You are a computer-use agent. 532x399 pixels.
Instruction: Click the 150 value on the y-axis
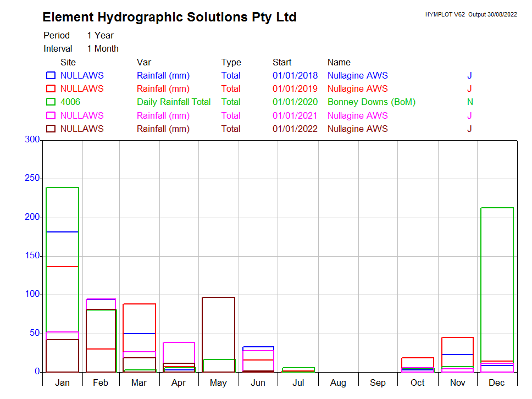coord(32,256)
